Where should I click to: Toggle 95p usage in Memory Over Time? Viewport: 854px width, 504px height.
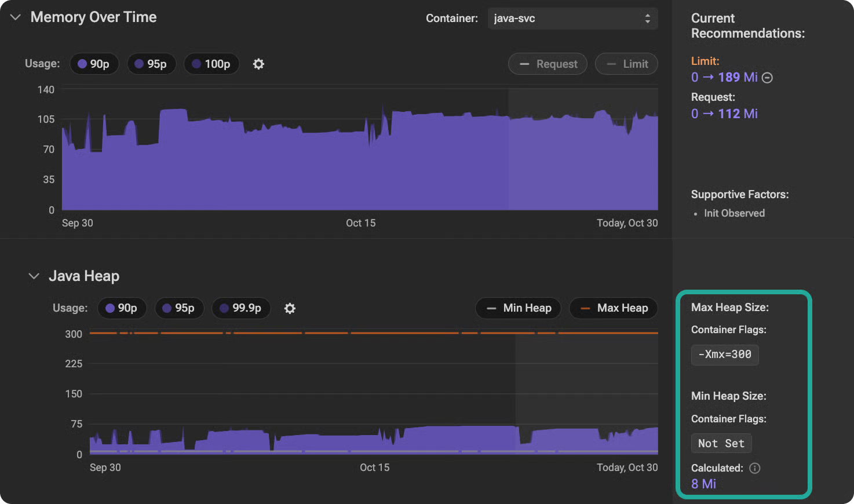(x=151, y=64)
